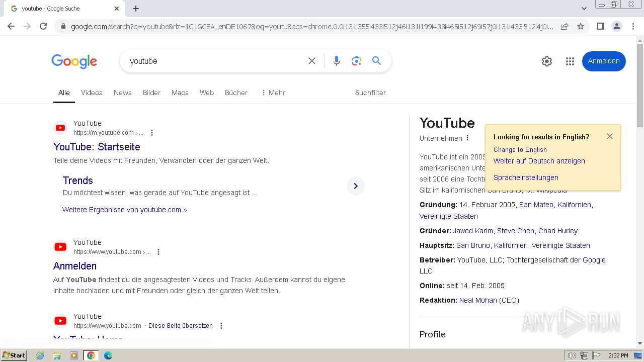
Task: Choose Weiter auf Deutsch anzeigen
Action: (539, 161)
